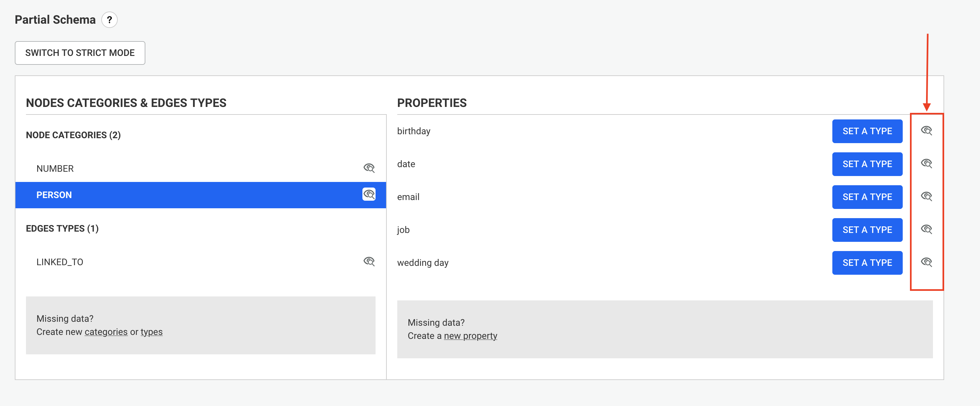Set a type for birthday property
The image size is (980, 406).
(867, 131)
